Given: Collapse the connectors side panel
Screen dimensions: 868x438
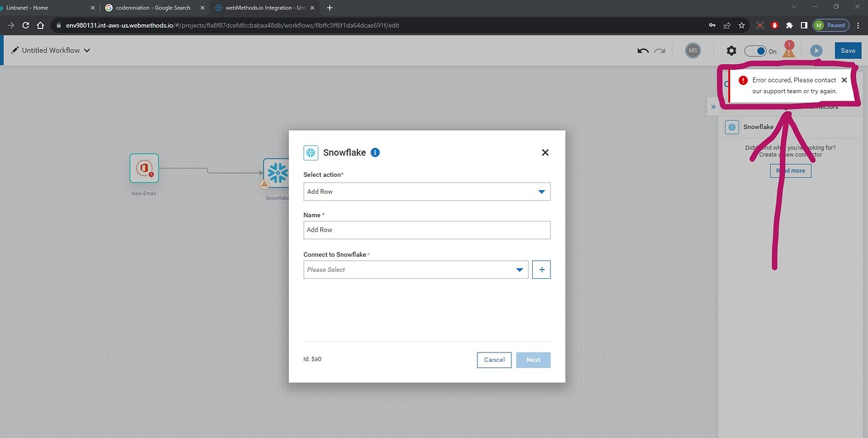Looking at the screenshot, I should [713, 107].
